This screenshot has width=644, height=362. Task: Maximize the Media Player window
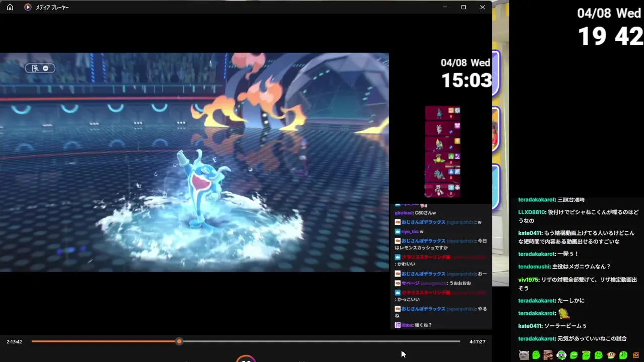click(x=463, y=7)
